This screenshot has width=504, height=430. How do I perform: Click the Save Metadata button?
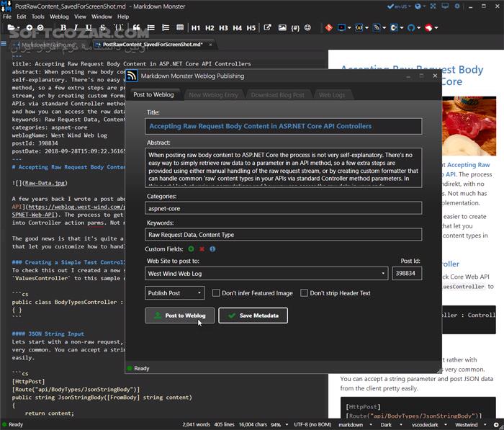point(253,315)
